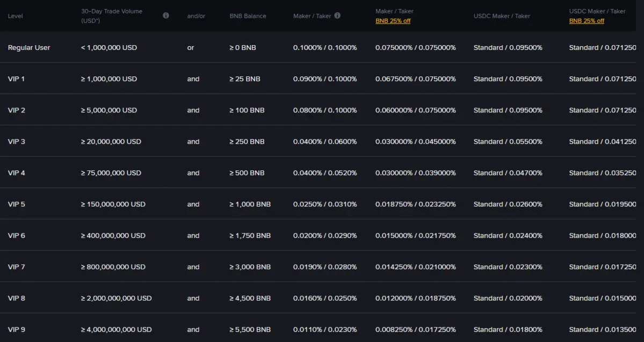Select the VIP 9 level label

tap(17, 330)
